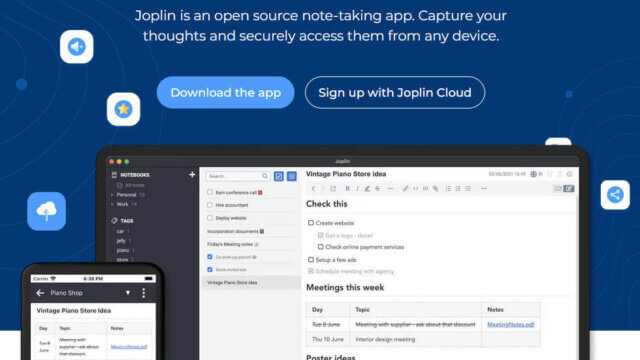The width and height of the screenshot is (640, 360).
Task: Click the highlight toolbar icon
Action: [367, 189]
